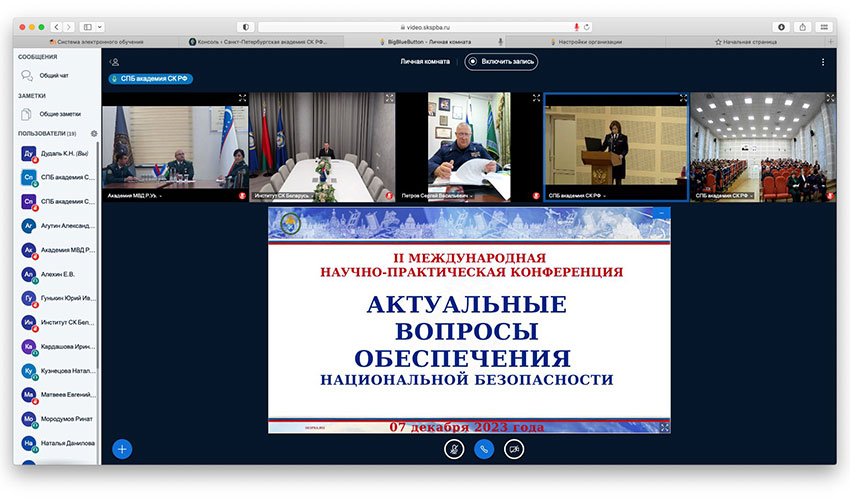Click the blue leave audio phone button
Screen dimensions: 850x500
click(x=484, y=449)
